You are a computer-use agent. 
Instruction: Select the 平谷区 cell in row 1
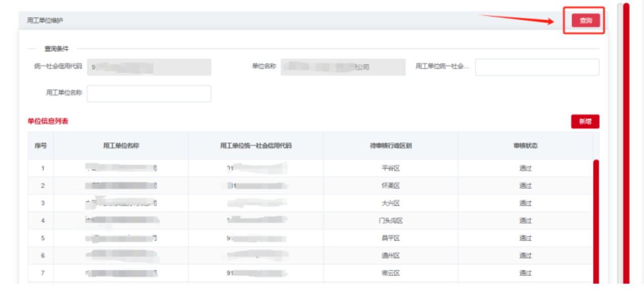tap(390, 168)
